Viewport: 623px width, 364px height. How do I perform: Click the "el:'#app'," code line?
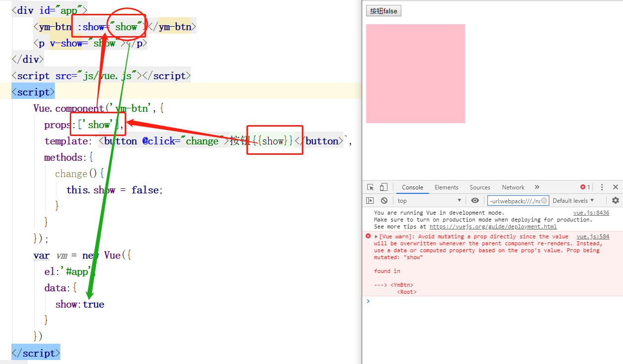(69, 272)
